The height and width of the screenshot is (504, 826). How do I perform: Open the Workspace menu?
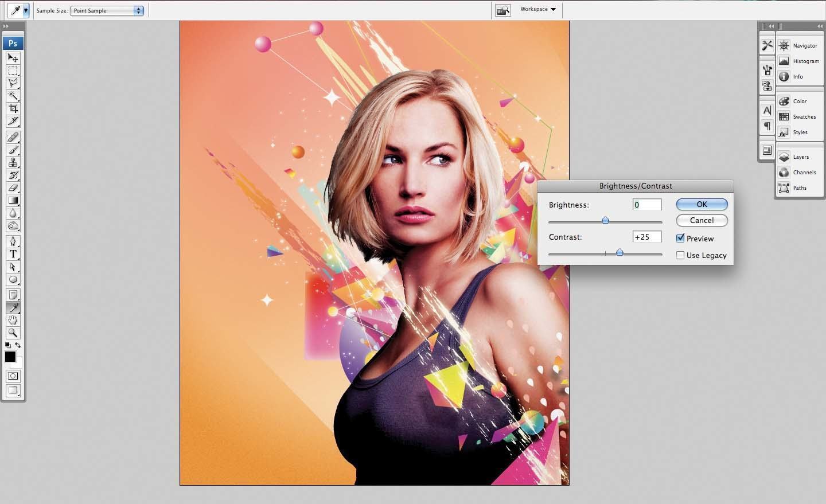(538, 9)
